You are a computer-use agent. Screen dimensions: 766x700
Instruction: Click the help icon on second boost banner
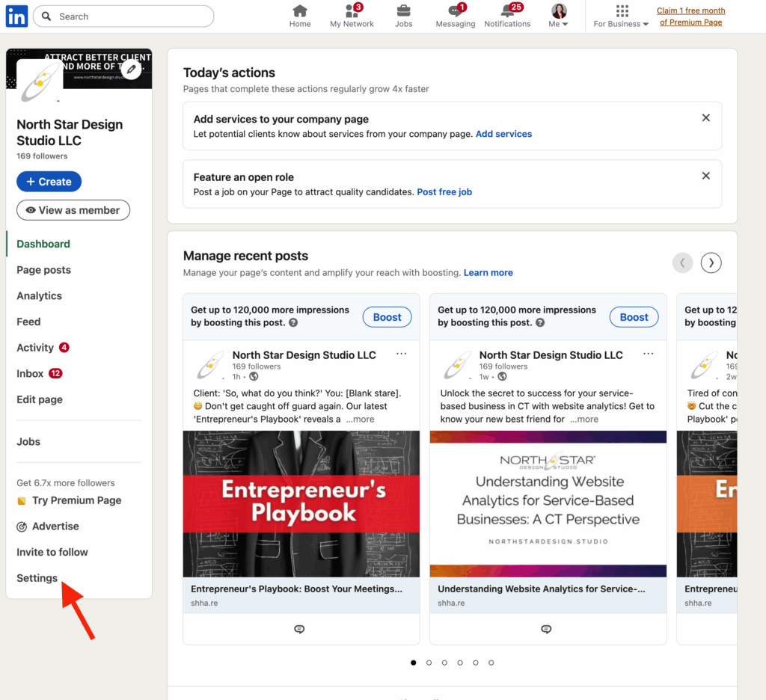[540, 322]
